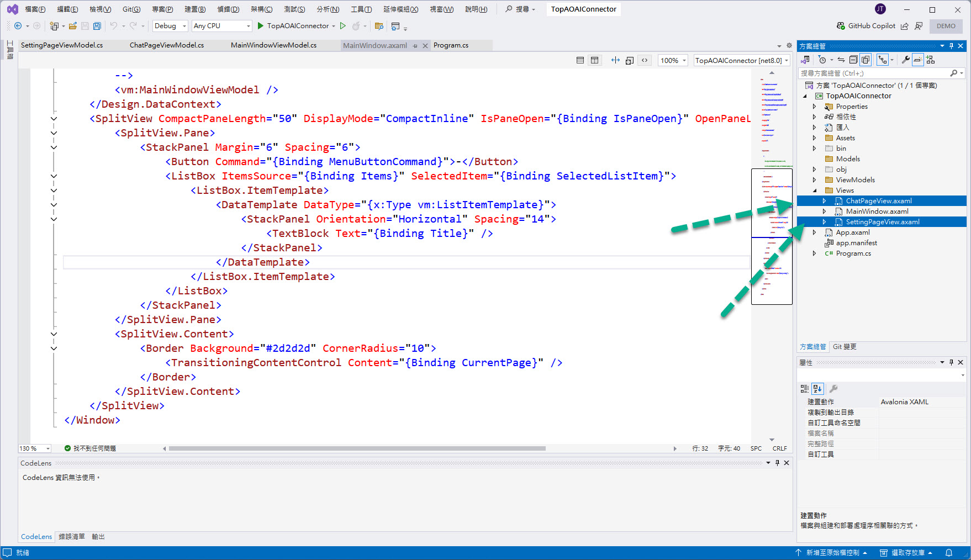The height and width of the screenshot is (560, 971).
Task: Click the Hot Reload flame icon
Action: click(x=356, y=26)
